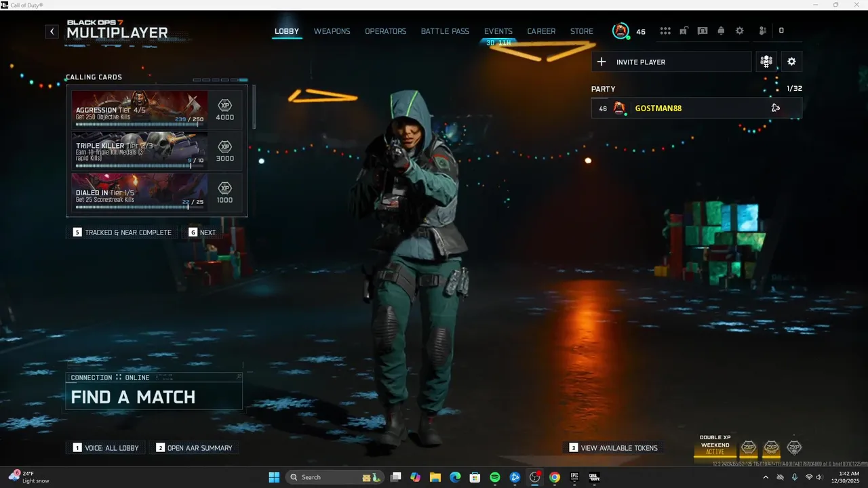This screenshot has width=868, height=488.
Task: Select the Aggression calling card thumbnail
Action: pos(140,108)
